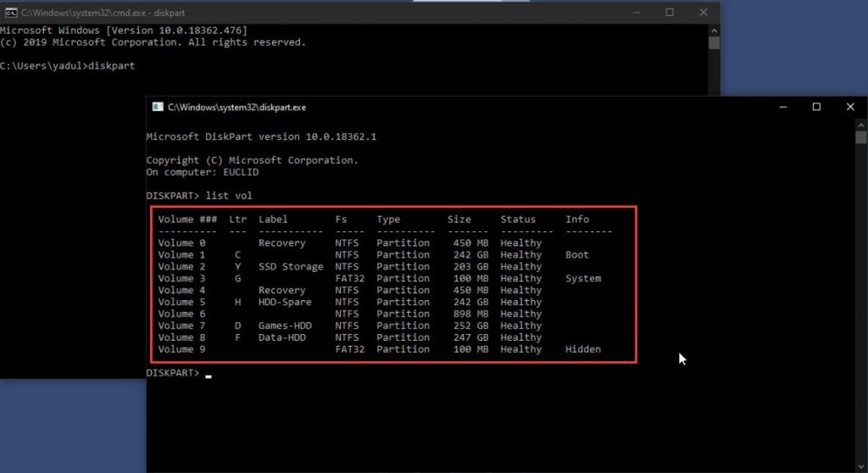
Task: Maximize the diskpart.exe window
Action: click(x=816, y=107)
